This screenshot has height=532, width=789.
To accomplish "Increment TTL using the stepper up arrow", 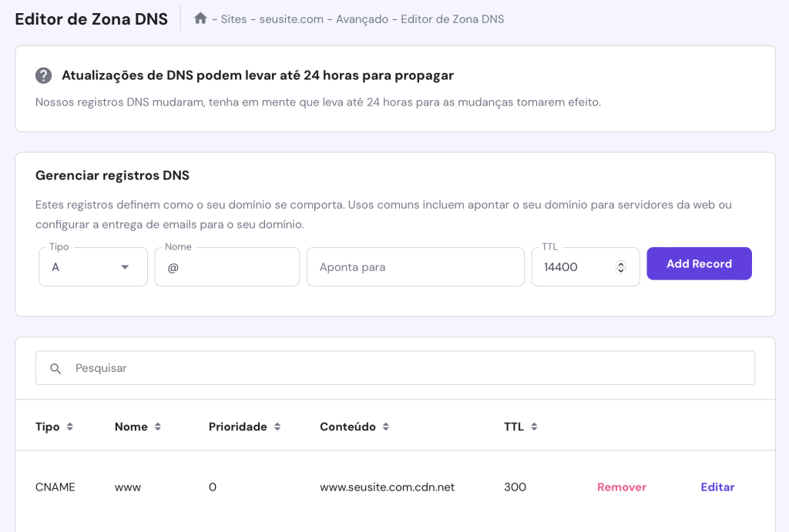I will coord(621,263).
